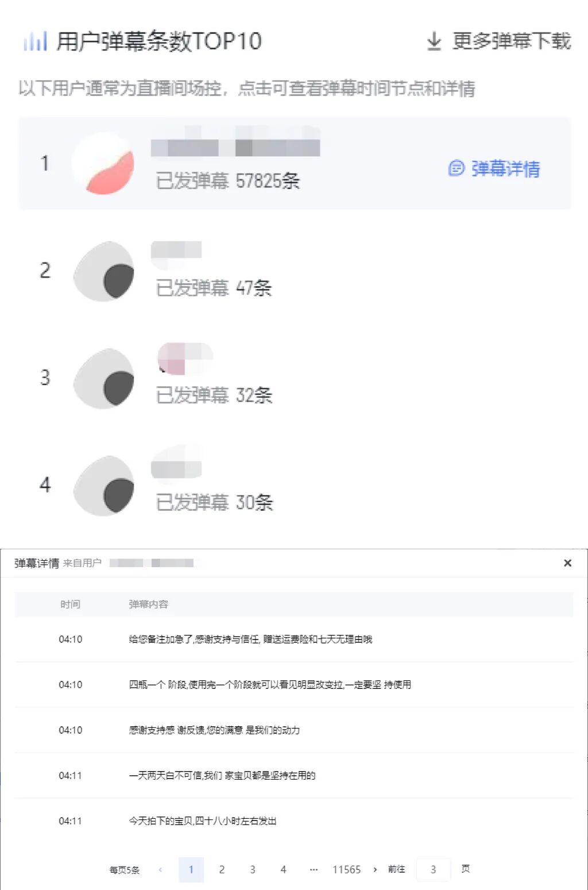
Task: Click the rank 1 user avatar
Action: (103, 163)
